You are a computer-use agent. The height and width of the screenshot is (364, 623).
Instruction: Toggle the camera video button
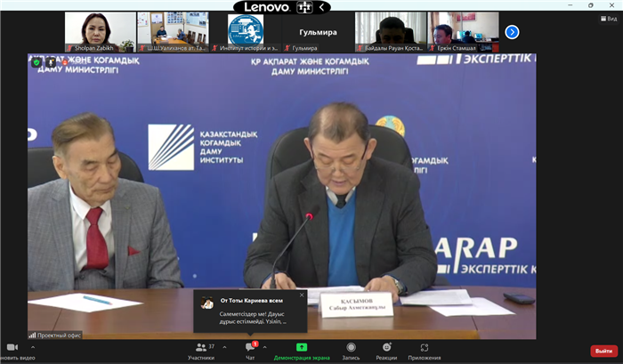[12, 348]
